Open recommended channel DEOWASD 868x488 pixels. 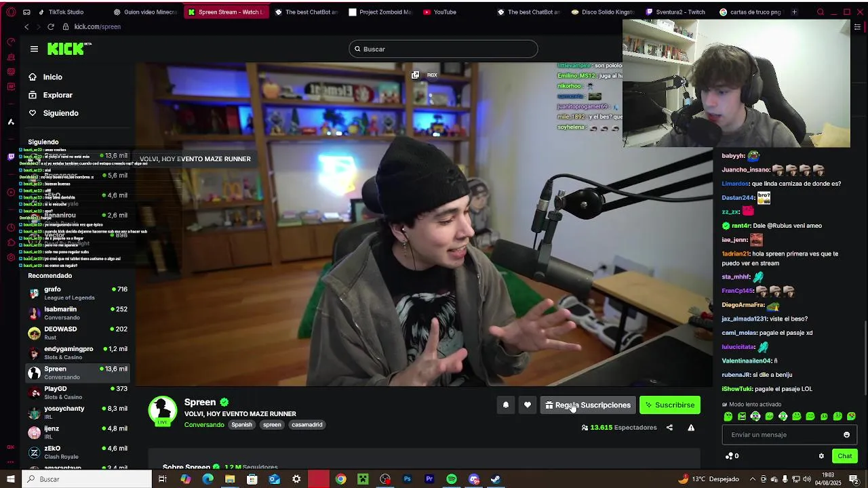[x=78, y=333]
